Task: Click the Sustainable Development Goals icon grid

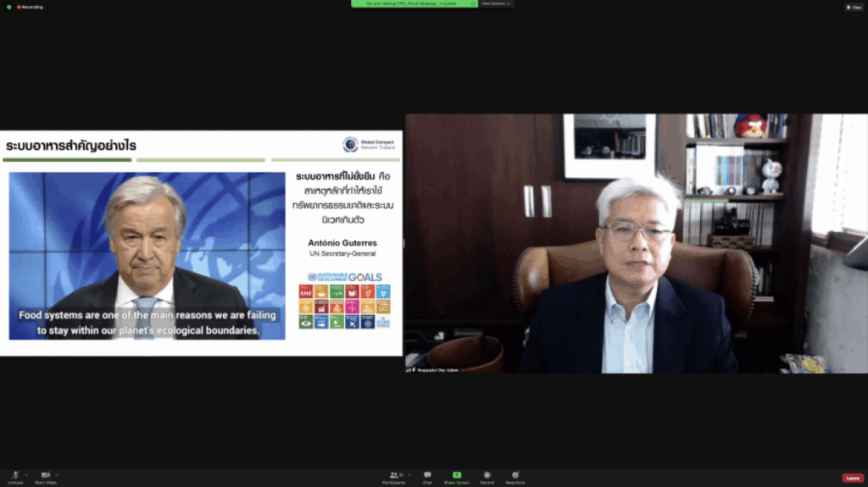Action: (x=344, y=307)
